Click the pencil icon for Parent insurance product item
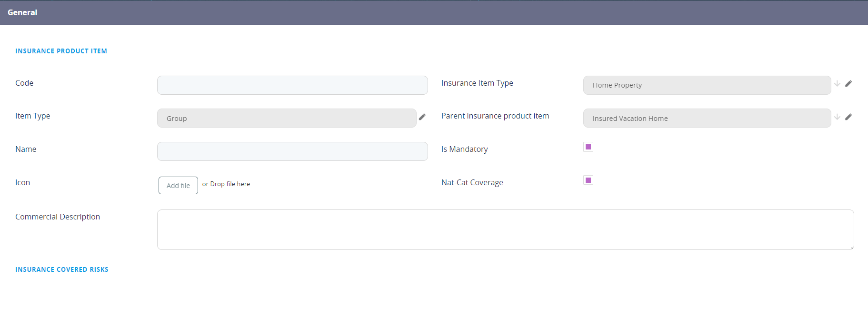Screen dimensions: 868x318 pos(848,117)
